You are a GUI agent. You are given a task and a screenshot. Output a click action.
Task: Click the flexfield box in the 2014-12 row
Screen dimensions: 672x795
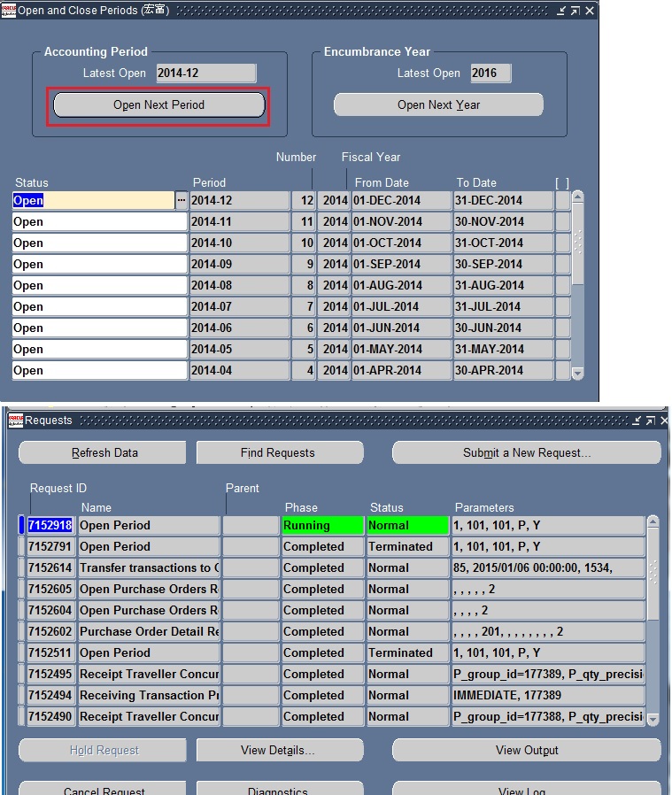click(x=562, y=201)
